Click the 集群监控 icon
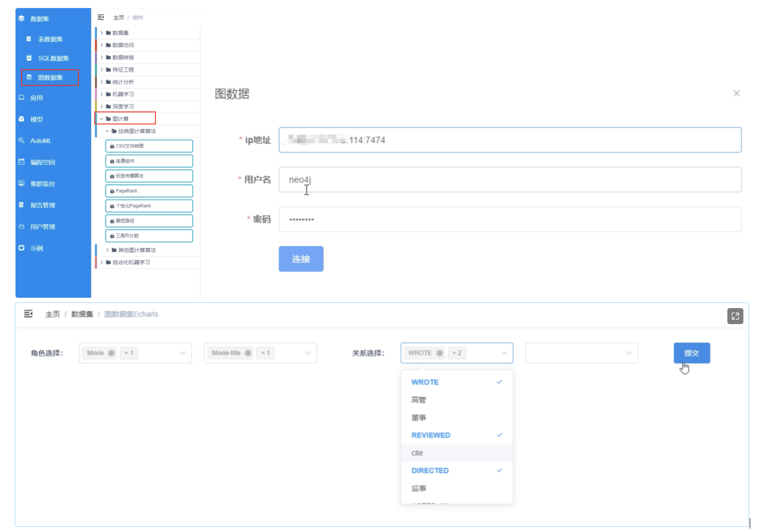 tap(21, 184)
